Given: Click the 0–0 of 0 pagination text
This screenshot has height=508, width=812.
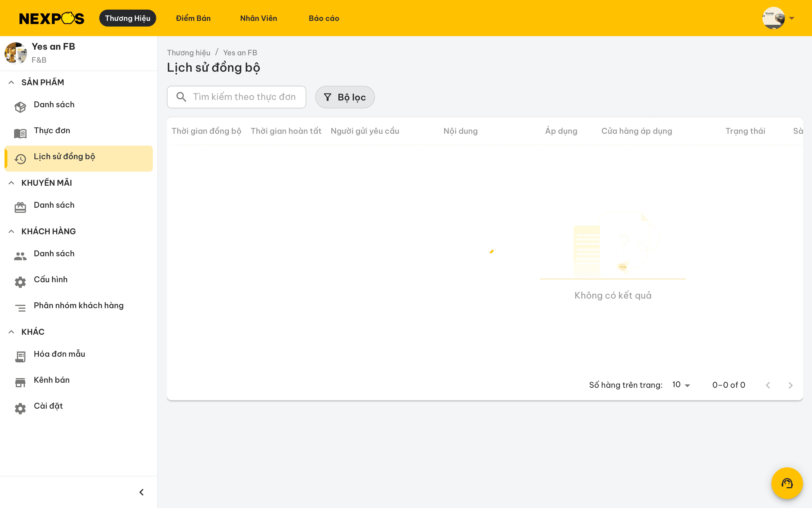Looking at the screenshot, I should (729, 385).
